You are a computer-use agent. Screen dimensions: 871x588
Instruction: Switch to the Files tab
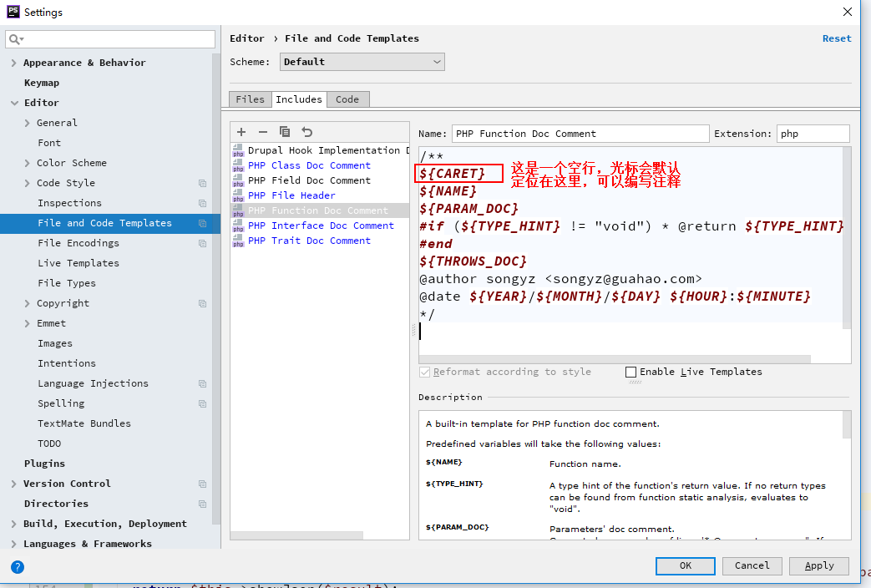pyautogui.click(x=250, y=99)
